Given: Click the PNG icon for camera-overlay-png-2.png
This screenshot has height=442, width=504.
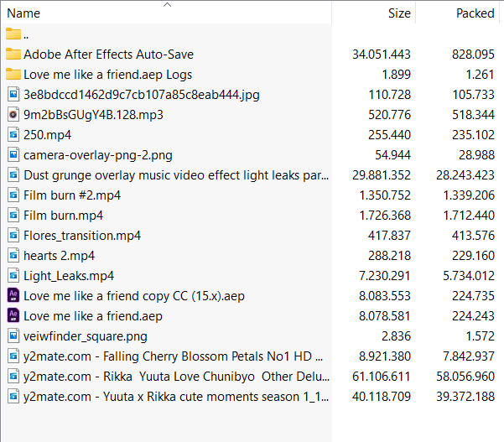Looking at the screenshot, I should click(x=13, y=155).
